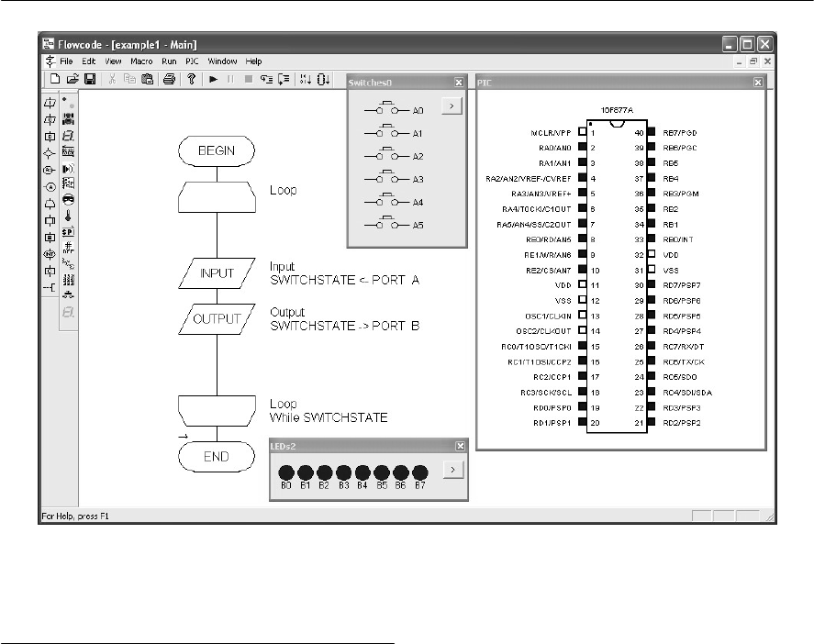Click LED B7 in the LEDs2 panel
Image resolution: width=814 pixels, height=644 pixels.
tap(420, 472)
